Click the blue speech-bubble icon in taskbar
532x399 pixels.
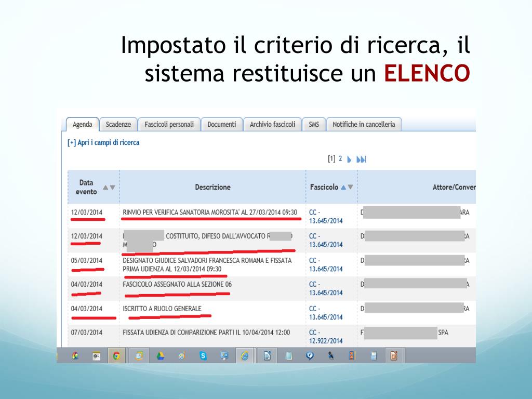(x=310, y=356)
